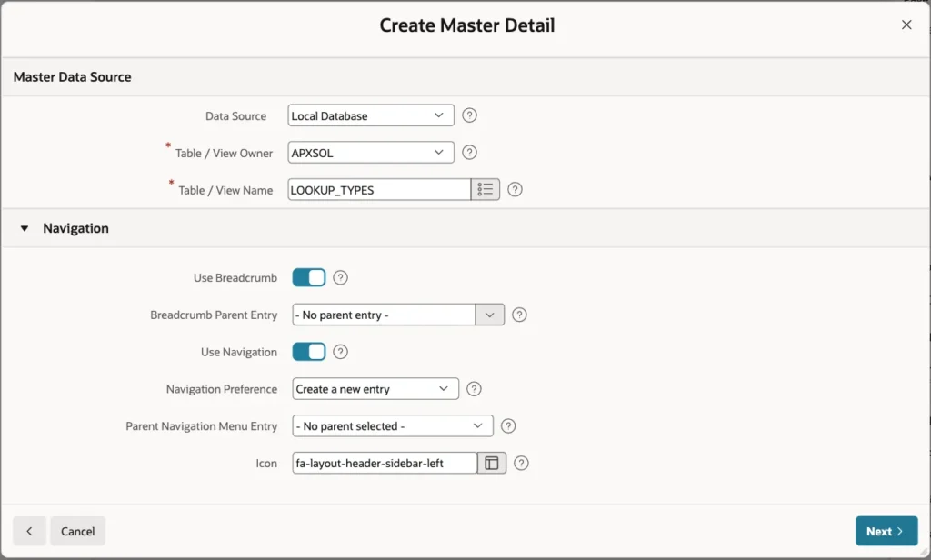Open the Table / View Owner dropdown

[x=371, y=153]
